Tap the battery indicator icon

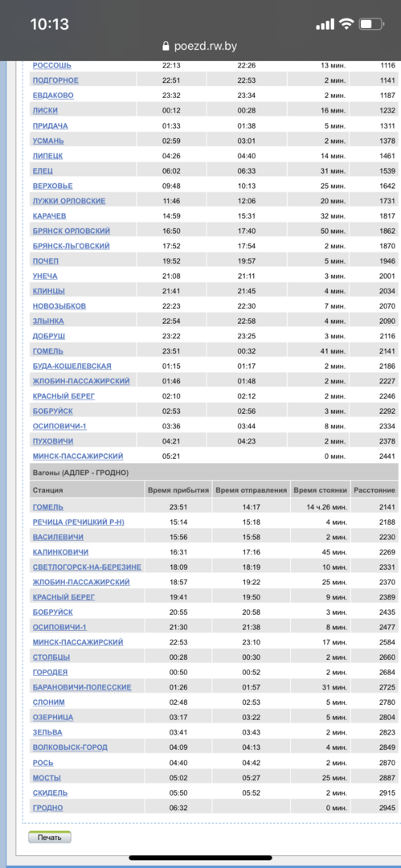tap(371, 24)
